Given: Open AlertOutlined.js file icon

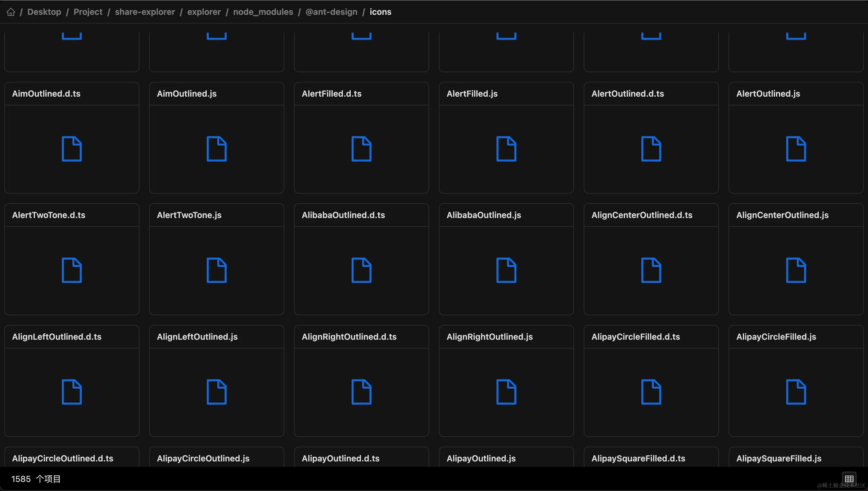Looking at the screenshot, I should (x=796, y=149).
